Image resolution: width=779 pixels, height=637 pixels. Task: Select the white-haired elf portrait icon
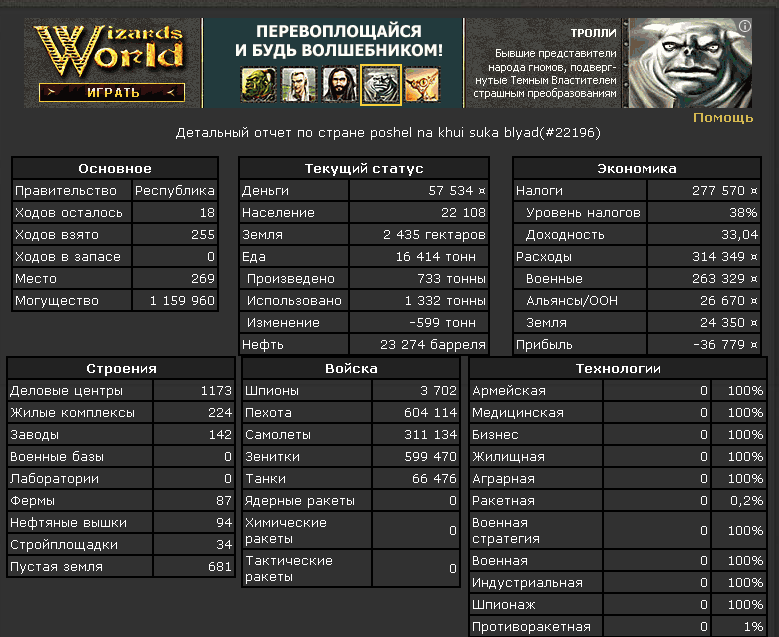point(299,85)
